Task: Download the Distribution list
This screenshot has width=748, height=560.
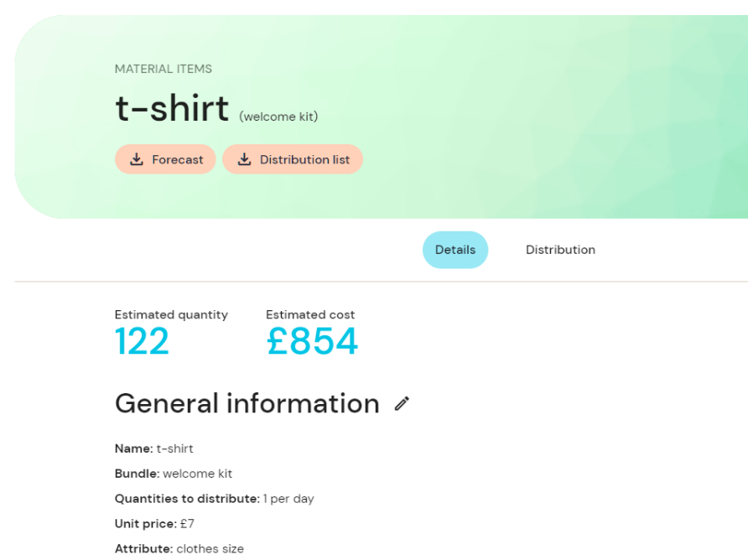Action: (x=293, y=159)
